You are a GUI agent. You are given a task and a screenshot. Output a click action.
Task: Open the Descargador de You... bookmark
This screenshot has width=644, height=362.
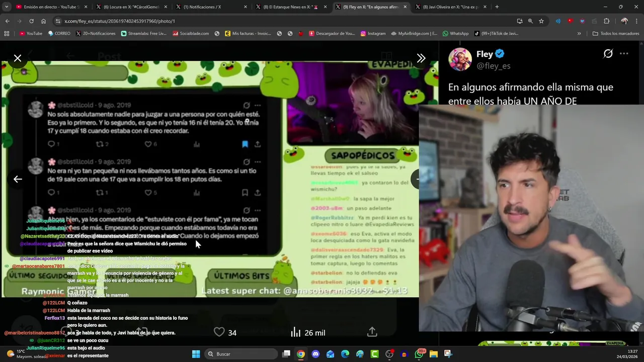tap(332, 34)
